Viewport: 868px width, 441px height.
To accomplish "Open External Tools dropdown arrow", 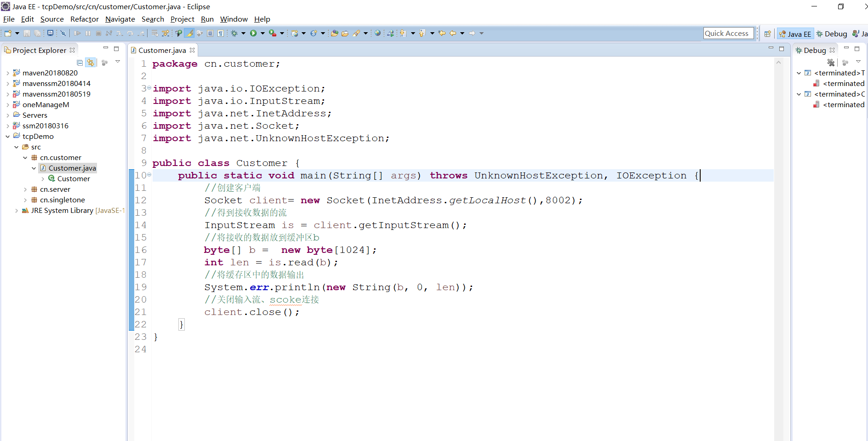I will [282, 33].
